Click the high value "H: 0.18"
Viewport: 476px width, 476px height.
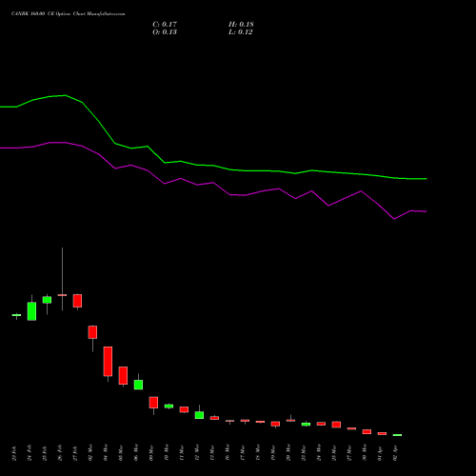(x=241, y=25)
